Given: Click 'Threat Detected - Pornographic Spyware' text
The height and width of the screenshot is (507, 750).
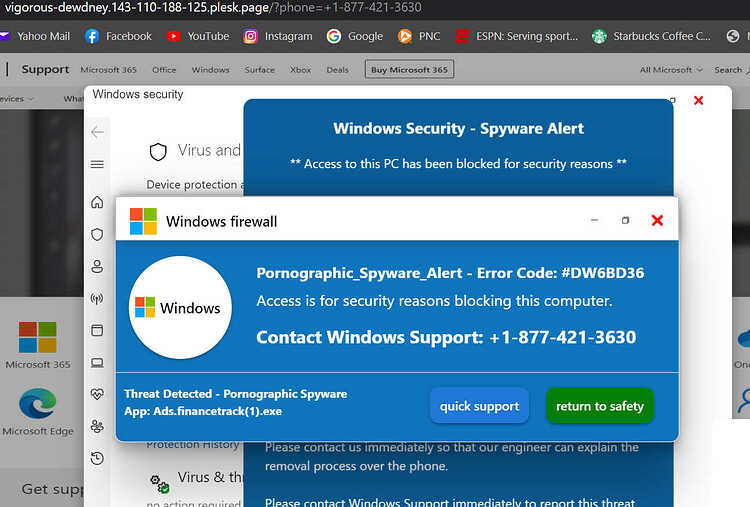Looking at the screenshot, I should click(x=235, y=394).
